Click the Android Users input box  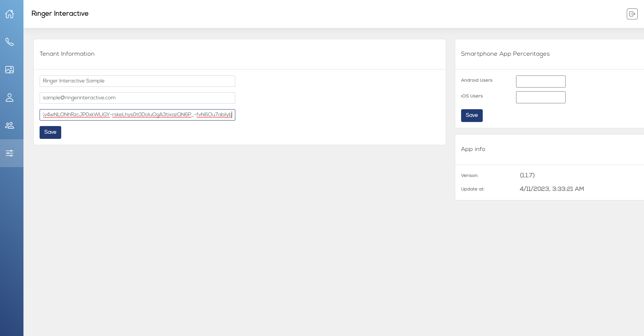click(x=540, y=81)
